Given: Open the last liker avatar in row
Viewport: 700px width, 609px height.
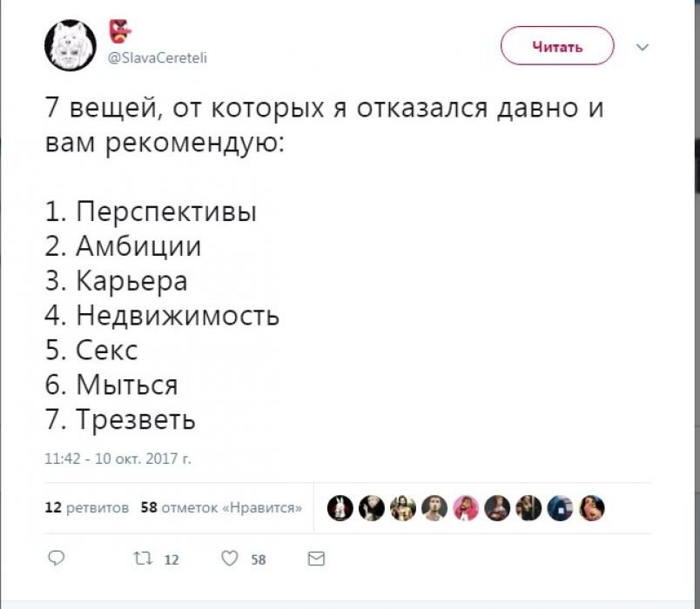Looking at the screenshot, I should [591, 507].
